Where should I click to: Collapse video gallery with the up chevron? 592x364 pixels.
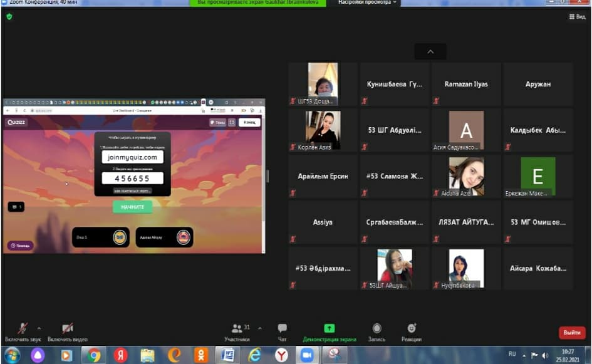pyautogui.click(x=430, y=51)
